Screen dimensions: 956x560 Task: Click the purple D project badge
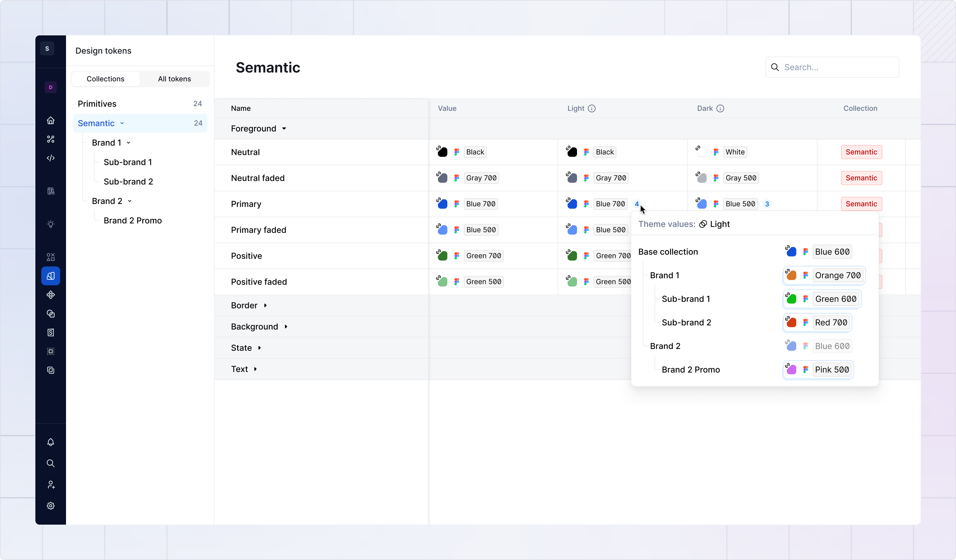[50, 87]
